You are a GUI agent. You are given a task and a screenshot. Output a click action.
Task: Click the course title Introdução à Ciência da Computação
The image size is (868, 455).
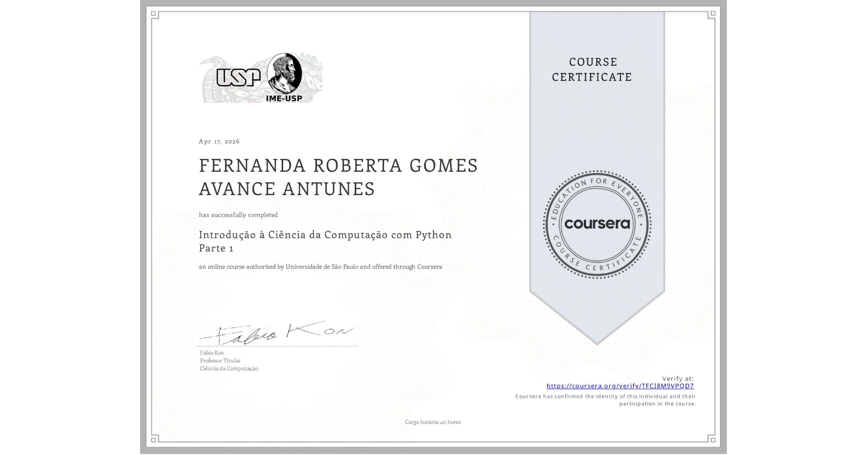[x=325, y=235]
